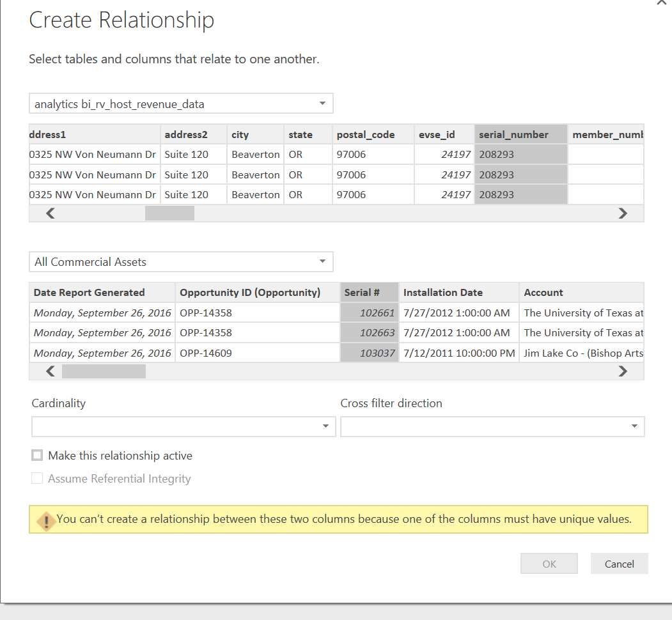
Task: Select the Account column header
Action: (x=582, y=293)
